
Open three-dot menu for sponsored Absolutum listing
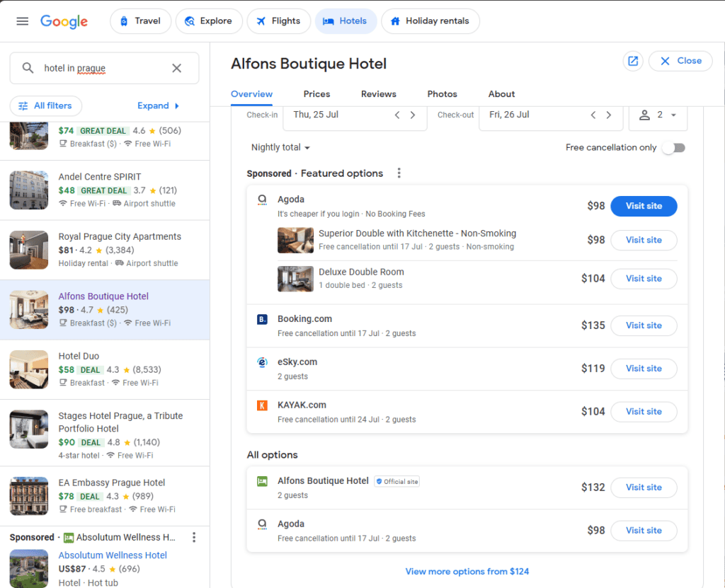(x=194, y=538)
